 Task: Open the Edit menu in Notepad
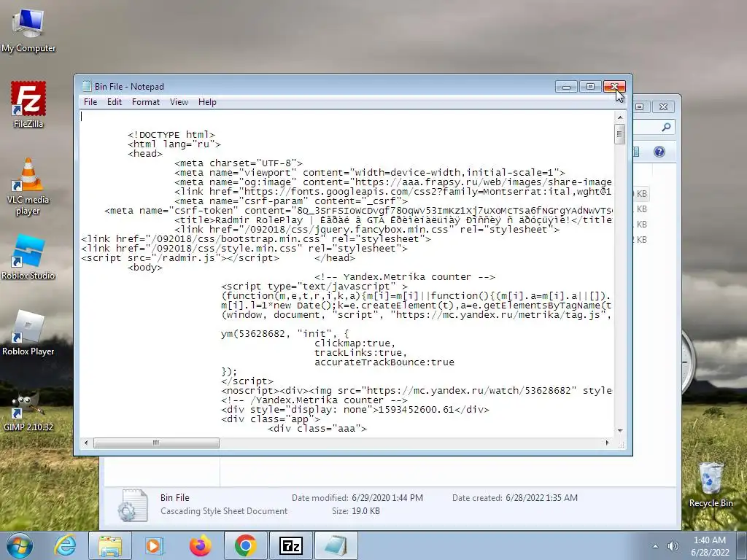(x=115, y=102)
